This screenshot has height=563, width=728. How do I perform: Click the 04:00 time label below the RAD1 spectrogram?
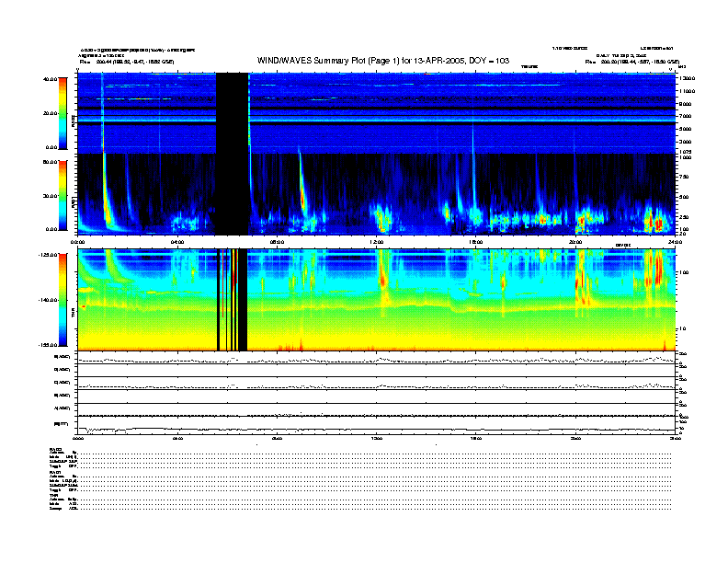(x=177, y=242)
